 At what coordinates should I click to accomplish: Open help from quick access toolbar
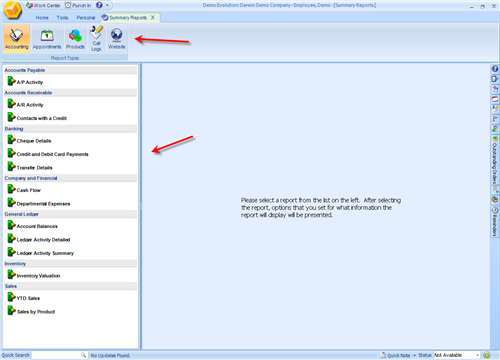[99, 5]
